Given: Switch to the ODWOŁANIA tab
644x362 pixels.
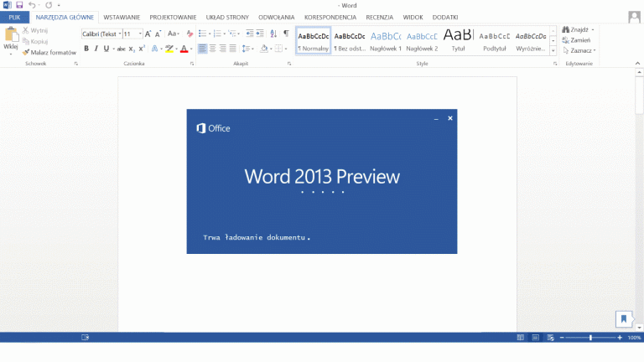Looking at the screenshot, I should 277,18.
